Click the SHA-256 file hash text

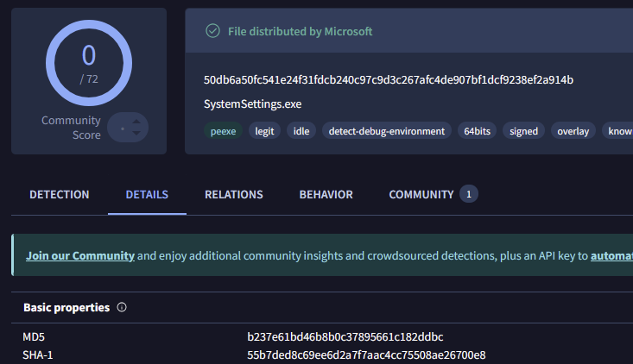pyautogui.click(x=389, y=80)
